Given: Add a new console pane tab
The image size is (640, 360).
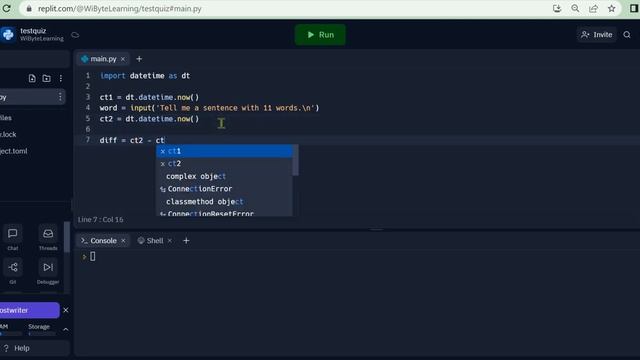Looking at the screenshot, I should point(186,241).
